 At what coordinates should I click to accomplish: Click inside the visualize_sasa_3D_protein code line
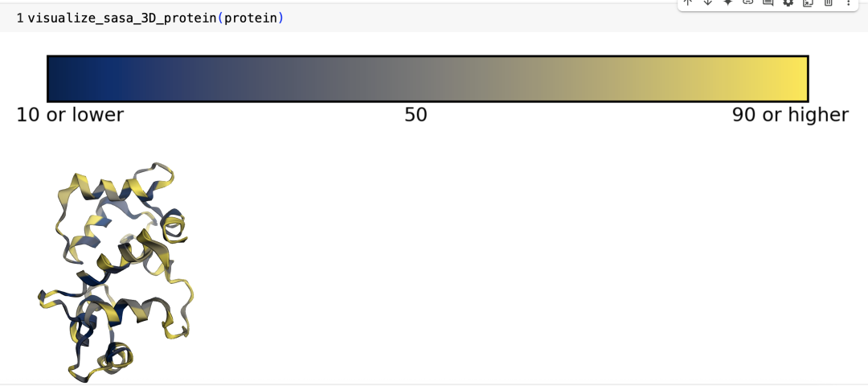click(x=156, y=18)
